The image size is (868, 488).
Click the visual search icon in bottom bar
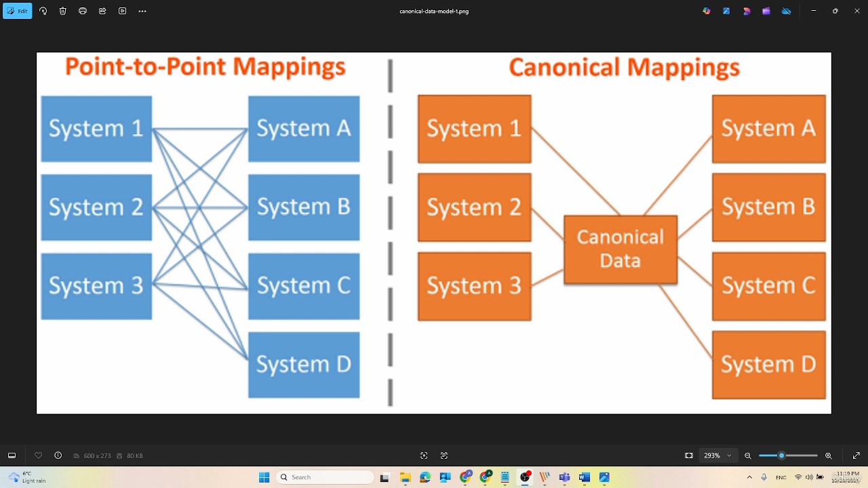(x=424, y=455)
